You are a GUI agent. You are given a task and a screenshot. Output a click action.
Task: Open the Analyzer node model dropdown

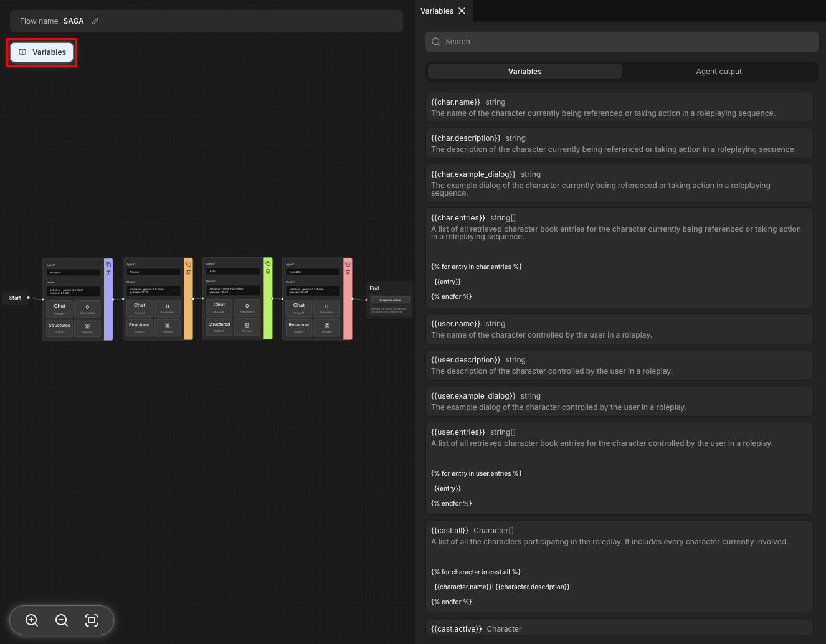click(x=74, y=291)
